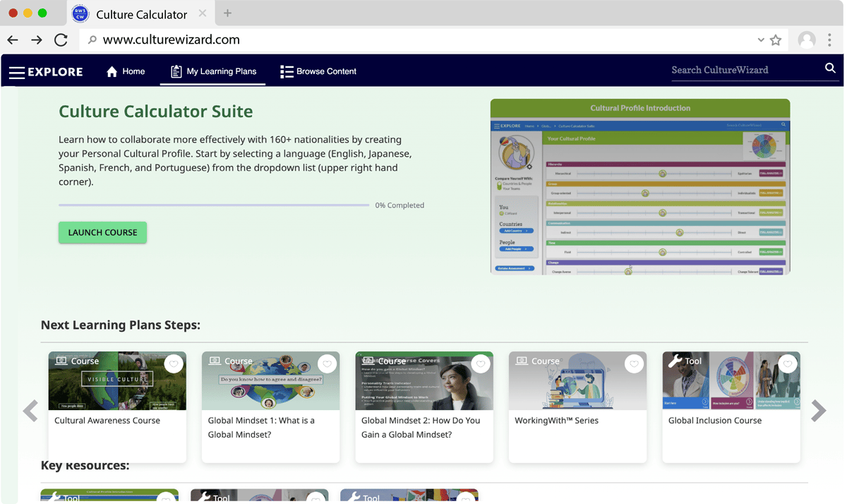Expand the address bar dropdown arrow
The width and height of the screenshot is (847, 504).
[761, 40]
